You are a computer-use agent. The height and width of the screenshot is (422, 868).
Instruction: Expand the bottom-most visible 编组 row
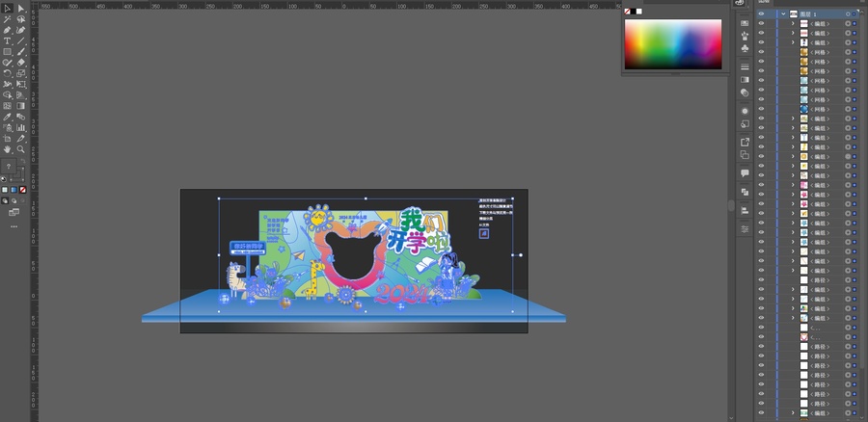pos(793,413)
